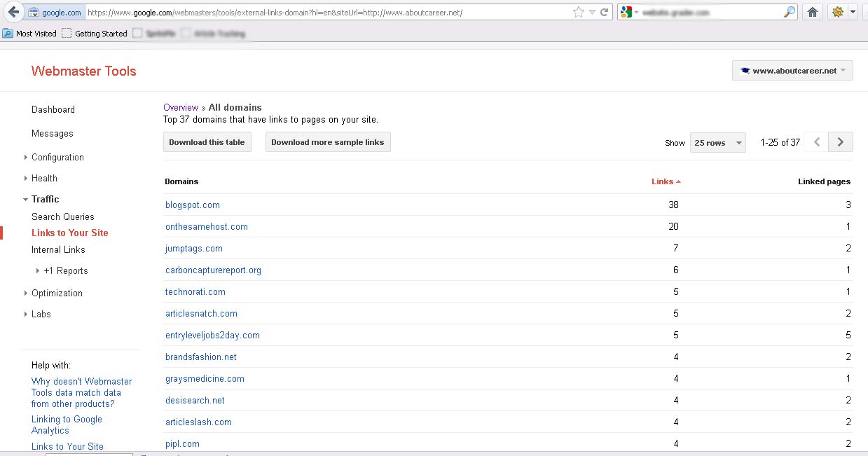Go back with the browser back arrow
This screenshot has height=456, width=868.
click(13, 12)
